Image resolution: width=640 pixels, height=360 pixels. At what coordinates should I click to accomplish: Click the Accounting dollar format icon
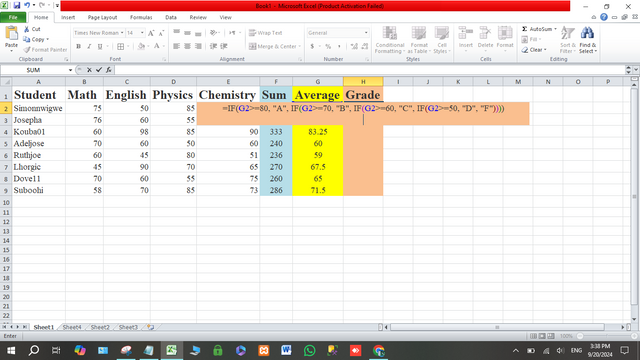click(x=312, y=47)
